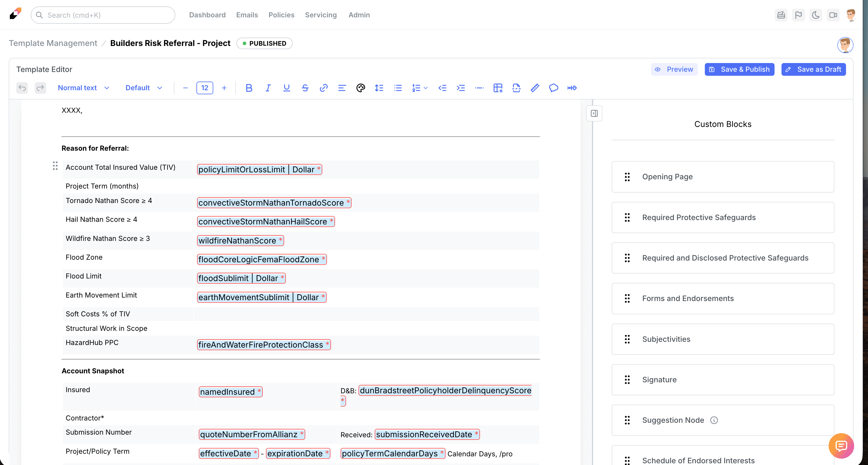Decrease indent with outdent icon
Screen dimensions: 868x465
[x=442, y=88]
